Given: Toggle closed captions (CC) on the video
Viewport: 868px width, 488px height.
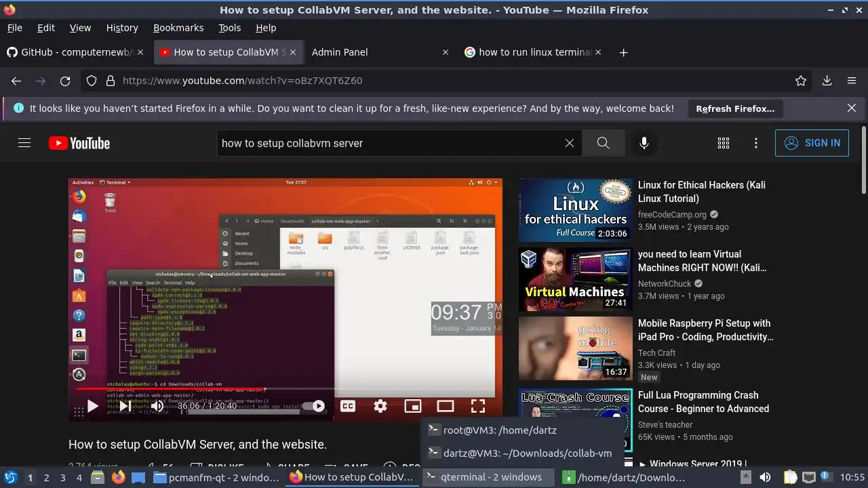Looking at the screenshot, I should 348,406.
